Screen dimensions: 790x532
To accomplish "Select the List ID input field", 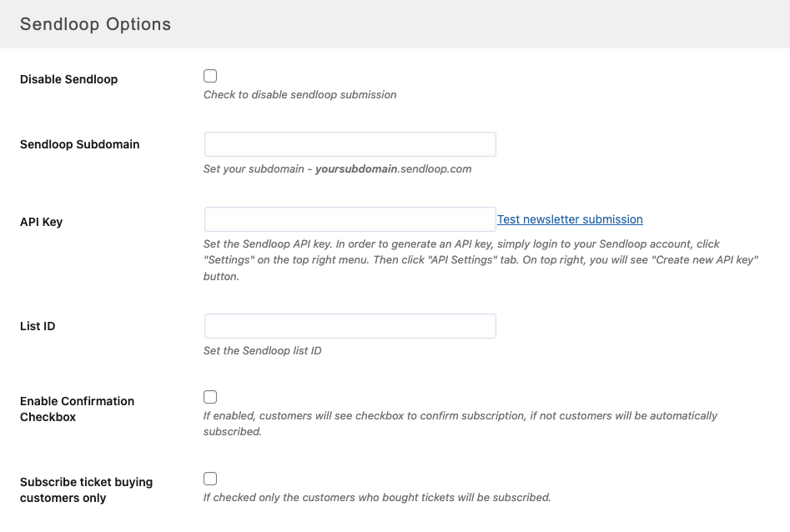I will tap(350, 326).
